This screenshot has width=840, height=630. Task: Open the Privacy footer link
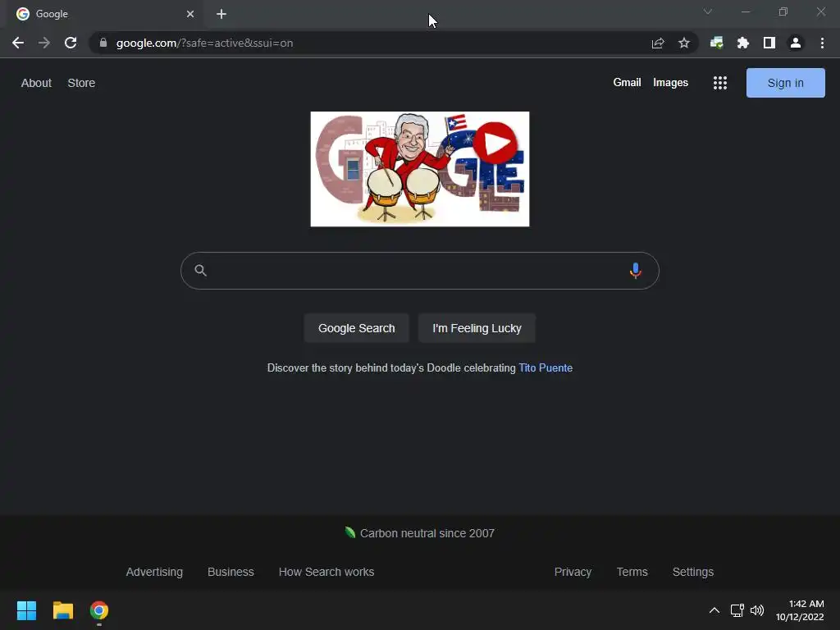[x=573, y=572]
